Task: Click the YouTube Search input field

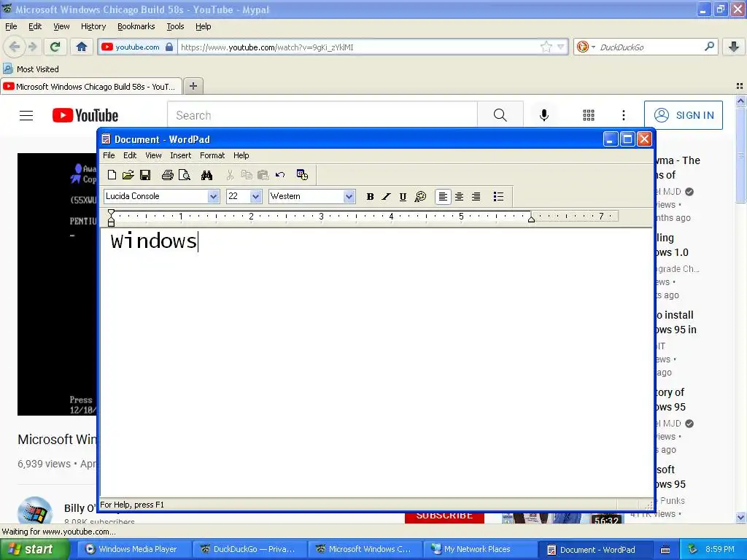Action: pos(322,115)
